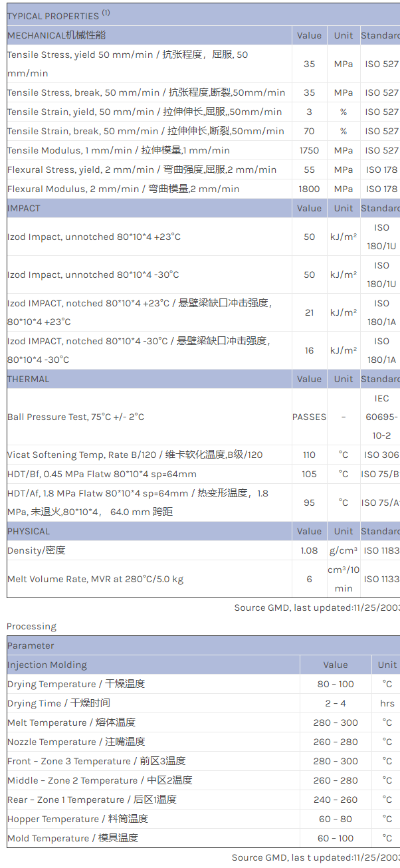Click the THERMAL section header
The width and height of the screenshot is (400, 868).
(29, 379)
